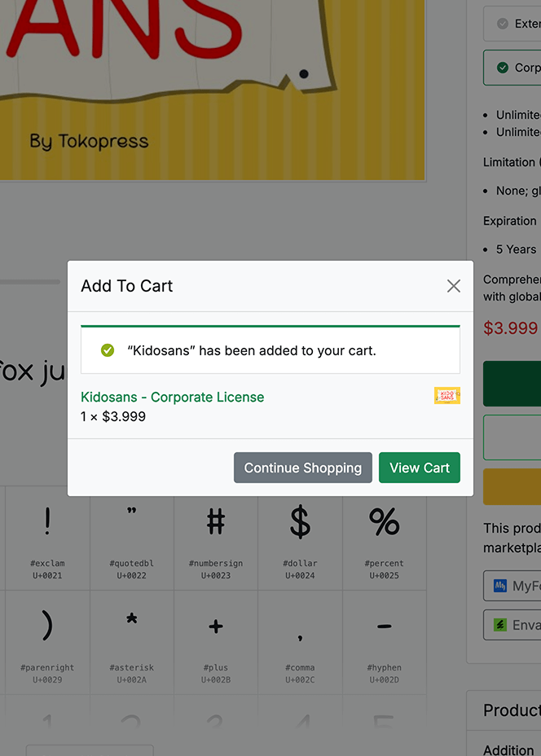541x756 pixels.
Task: Select the Extended license option above Corporate
Action: [x=512, y=23]
